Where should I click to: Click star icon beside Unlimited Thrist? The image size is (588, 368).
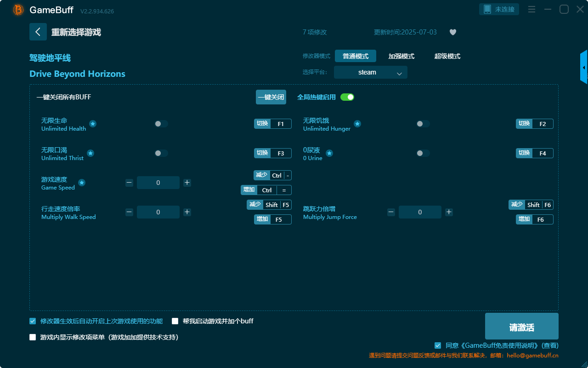click(x=90, y=153)
